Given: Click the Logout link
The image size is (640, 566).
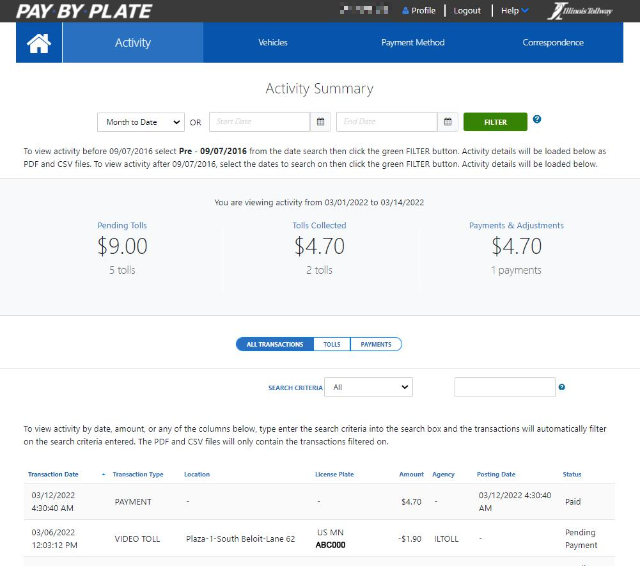Looking at the screenshot, I should 467,11.
